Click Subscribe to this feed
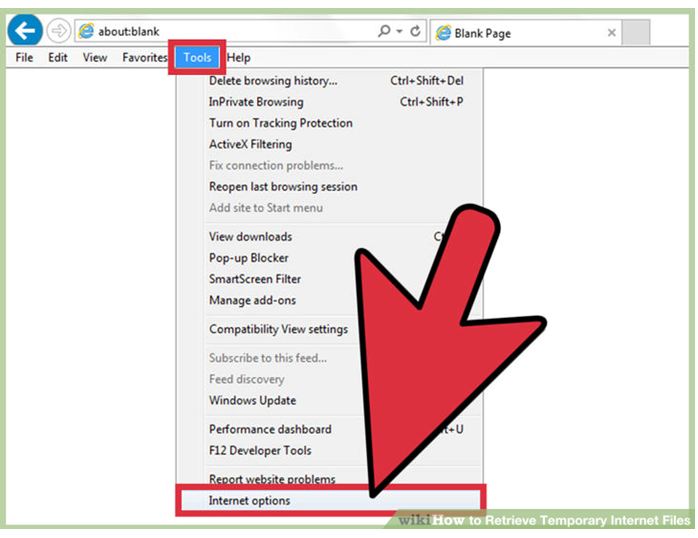This screenshot has width=698, height=538. tap(329, 358)
